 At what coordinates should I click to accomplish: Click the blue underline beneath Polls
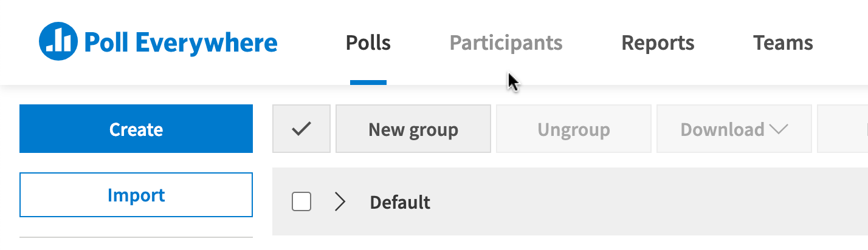(368, 83)
